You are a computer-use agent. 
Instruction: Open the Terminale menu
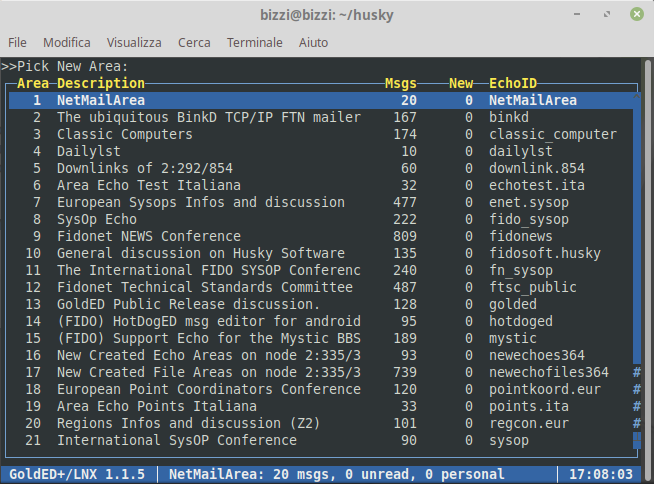coord(254,43)
